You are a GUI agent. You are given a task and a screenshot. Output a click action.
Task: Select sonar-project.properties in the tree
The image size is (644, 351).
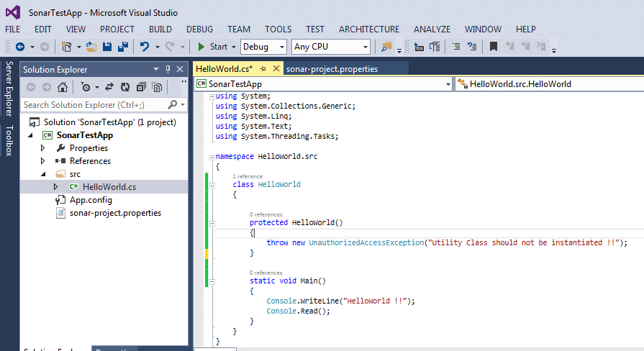[115, 213]
